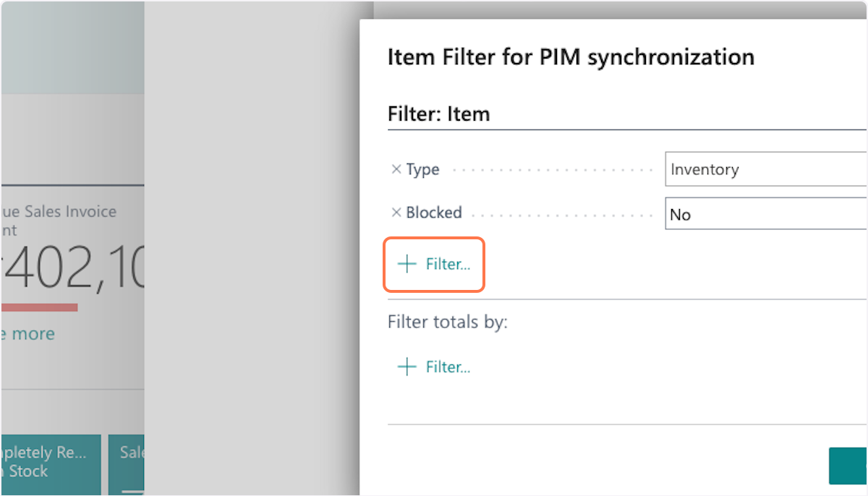Open the Blocked filter value field showing No
This screenshot has width=868, height=496.
coord(765,215)
